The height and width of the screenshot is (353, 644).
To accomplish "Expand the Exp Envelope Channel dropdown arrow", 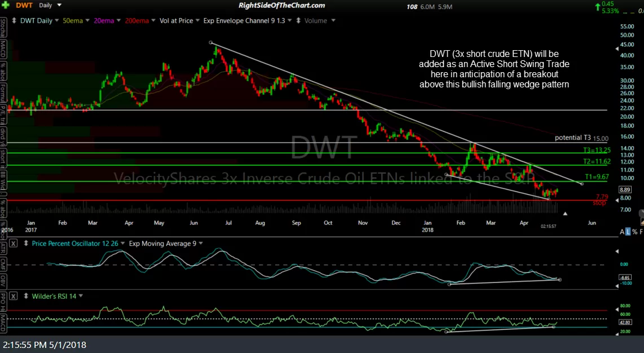I will [289, 20].
